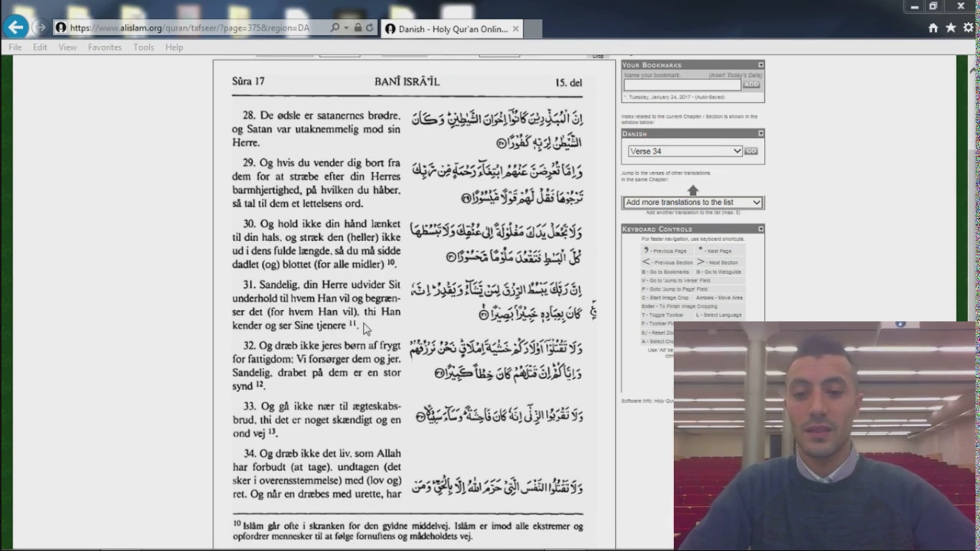Open browser Tools gear icon
Viewport: 980px width, 551px height.
point(968,28)
